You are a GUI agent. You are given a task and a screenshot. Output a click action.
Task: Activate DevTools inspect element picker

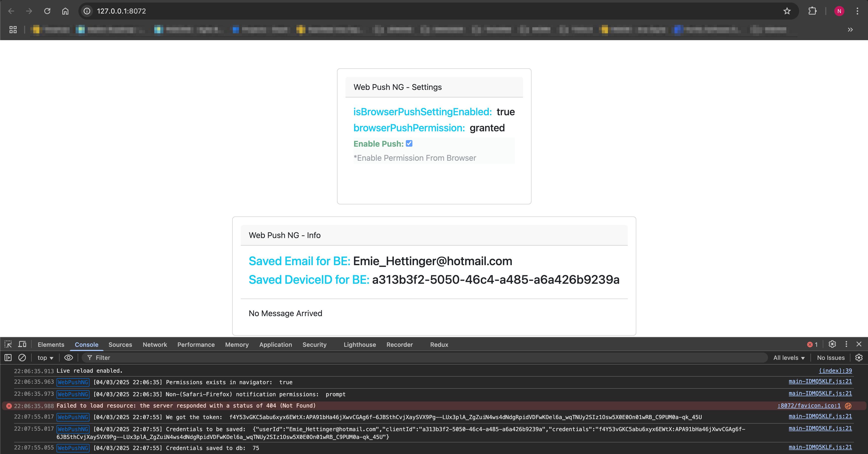pyautogui.click(x=8, y=344)
